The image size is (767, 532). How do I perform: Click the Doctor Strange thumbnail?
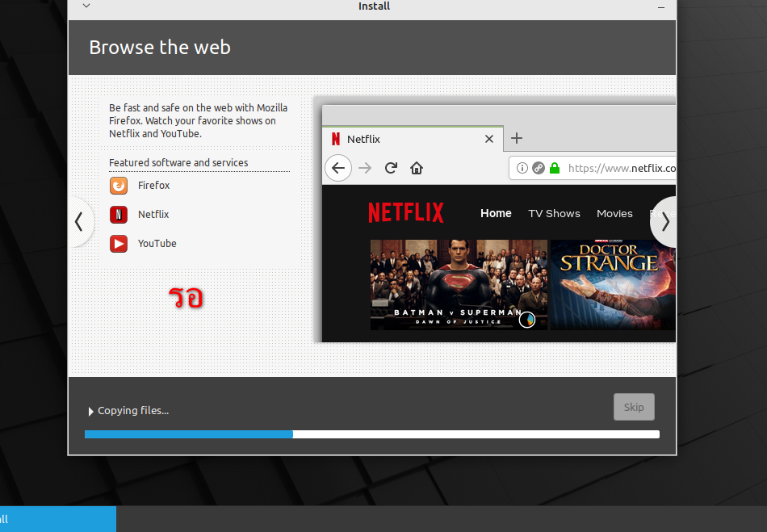613,285
